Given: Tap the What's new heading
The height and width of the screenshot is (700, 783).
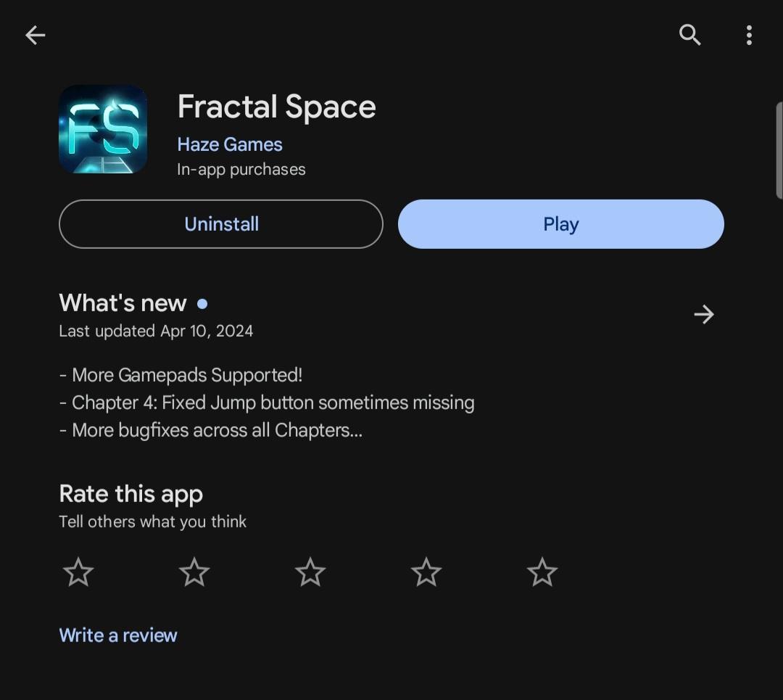Looking at the screenshot, I should point(123,303).
